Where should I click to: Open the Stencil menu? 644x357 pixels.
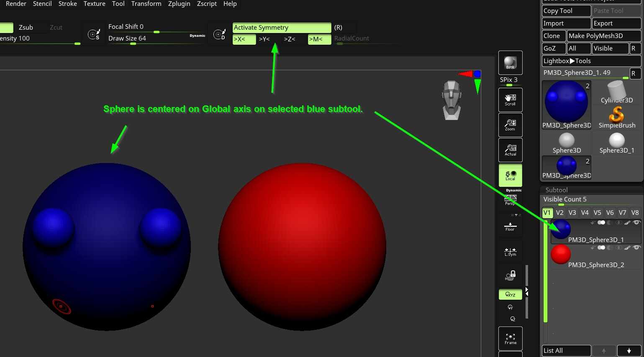[42, 4]
